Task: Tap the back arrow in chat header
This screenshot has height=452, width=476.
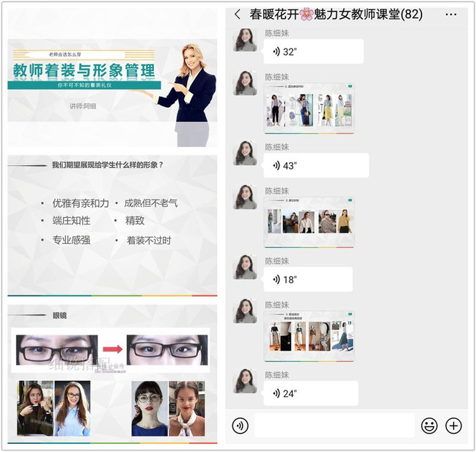Action: (237, 15)
